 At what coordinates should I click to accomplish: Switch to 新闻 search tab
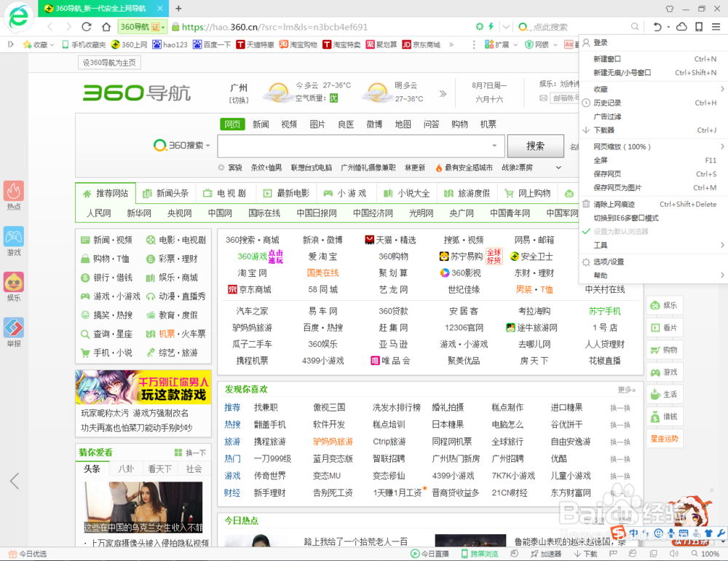[261, 124]
